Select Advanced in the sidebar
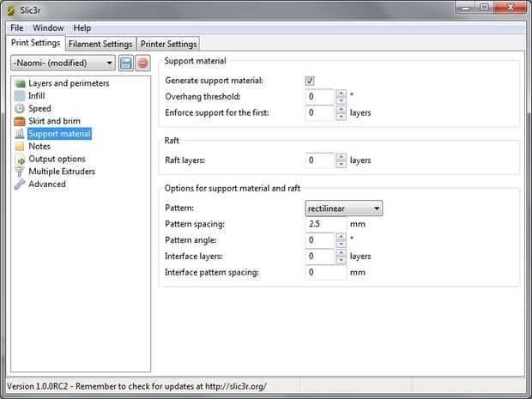Screen dimensions: 532x399 (47, 184)
